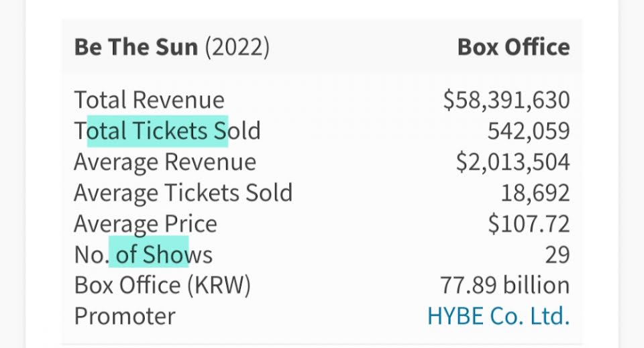Viewport: 644px width, 348px height.
Task: Select the 18,692 average tickets value
Action: [x=535, y=193]
